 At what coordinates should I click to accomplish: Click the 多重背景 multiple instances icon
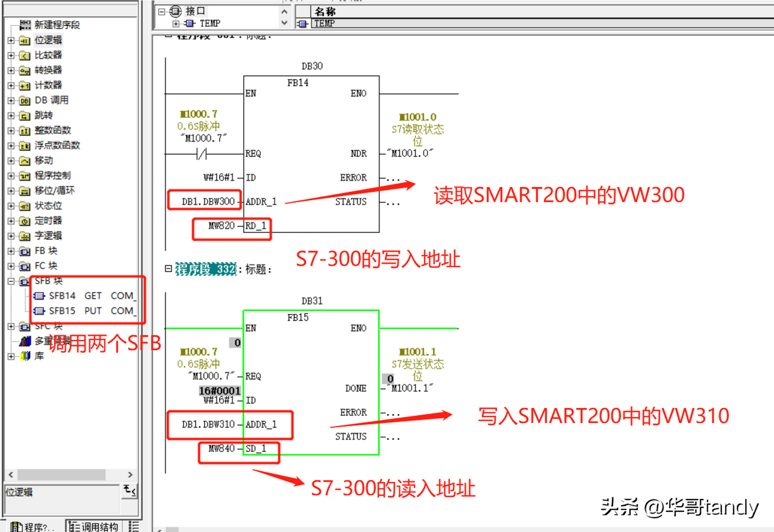[25, 341]
